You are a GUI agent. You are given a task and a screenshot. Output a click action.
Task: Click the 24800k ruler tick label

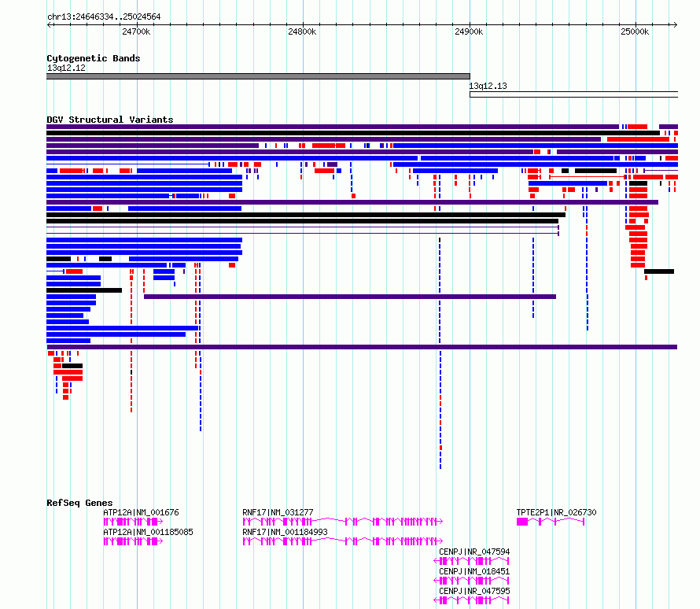302,31
